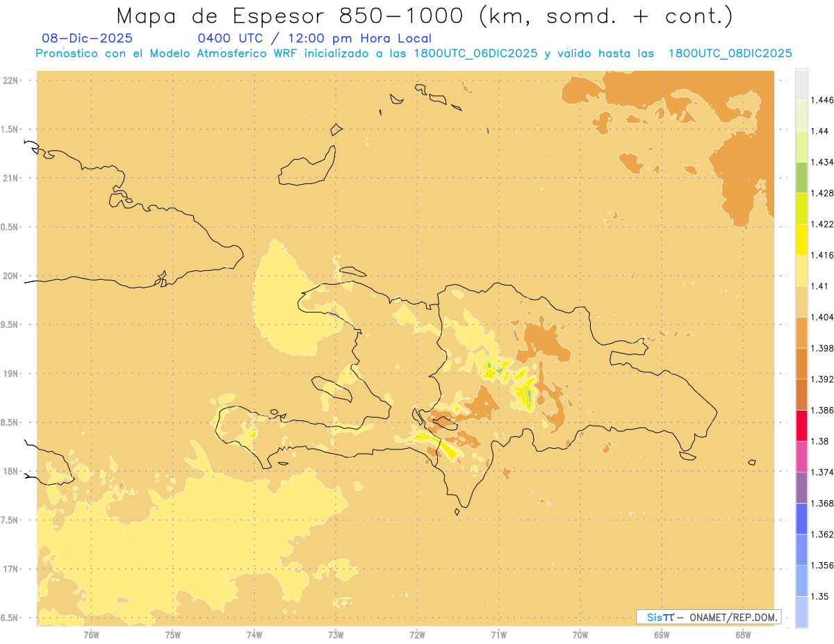Click the 8.5N latitude label
Image resolution: width=834 pixels, height=644 pixels.
click(x=10, y=422)
